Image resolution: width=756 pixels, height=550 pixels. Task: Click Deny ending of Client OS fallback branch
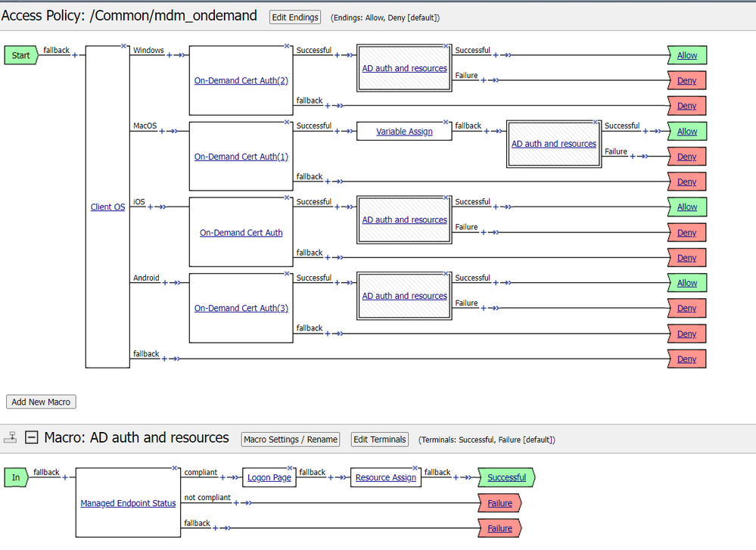click(687, 359)
